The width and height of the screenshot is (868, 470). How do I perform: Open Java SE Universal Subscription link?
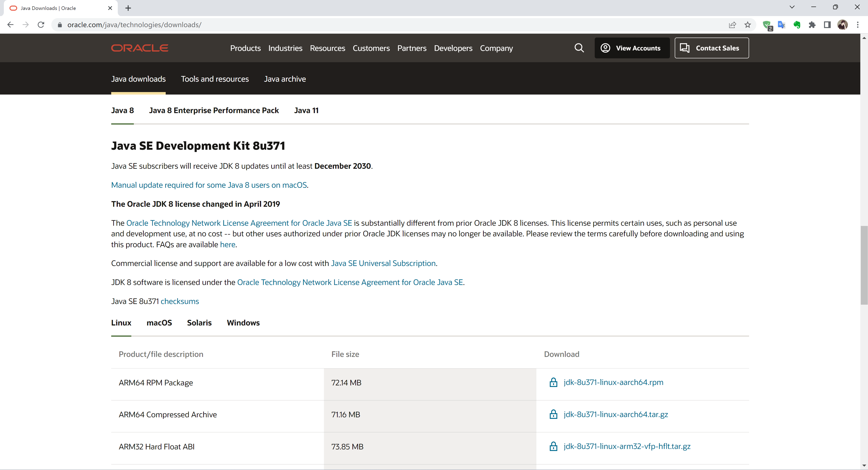[383, 263]
